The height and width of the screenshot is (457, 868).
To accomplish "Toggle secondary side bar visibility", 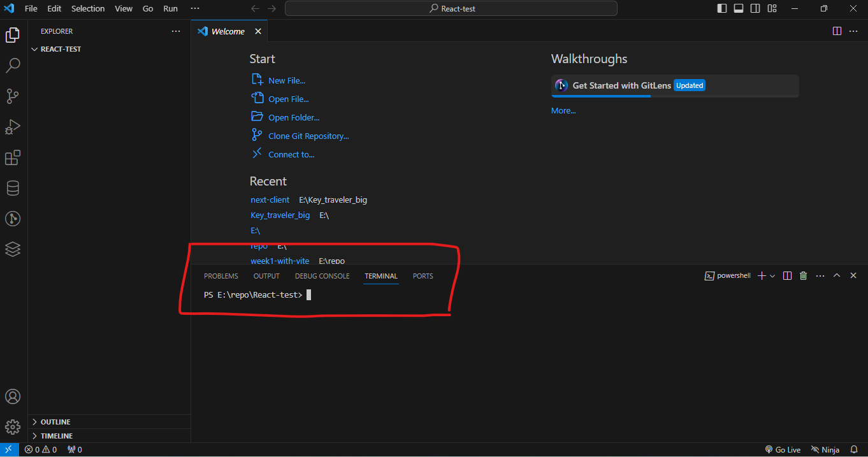I will pyautogui.click(x=755, y=8).
